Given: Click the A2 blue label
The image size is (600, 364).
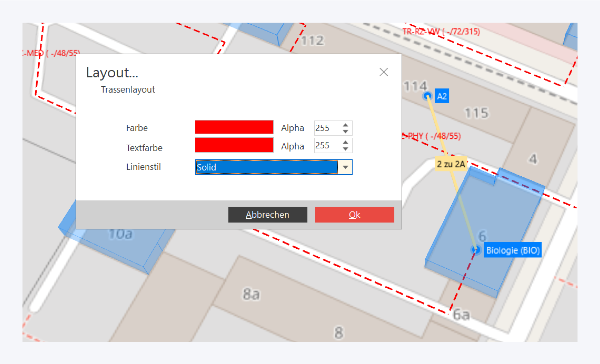Looking at the screenshot, I should click(442, 96).
